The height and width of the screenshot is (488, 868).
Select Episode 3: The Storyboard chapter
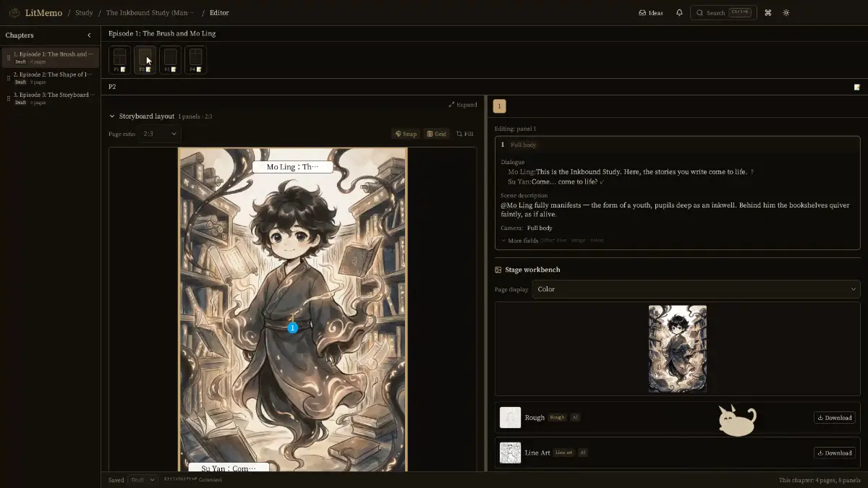51,98
